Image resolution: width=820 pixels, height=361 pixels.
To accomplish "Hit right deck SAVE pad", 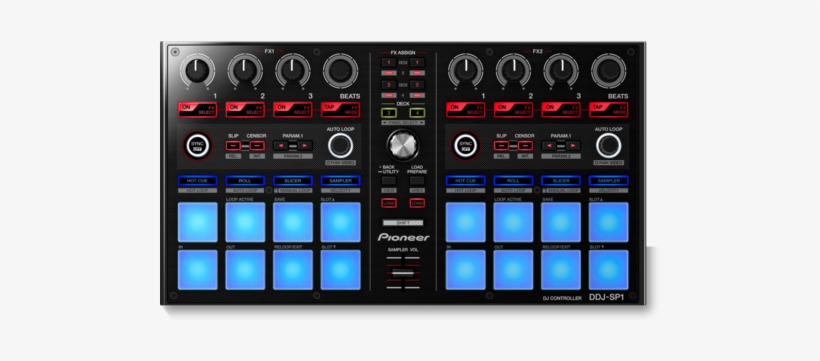I will point(561,222).
